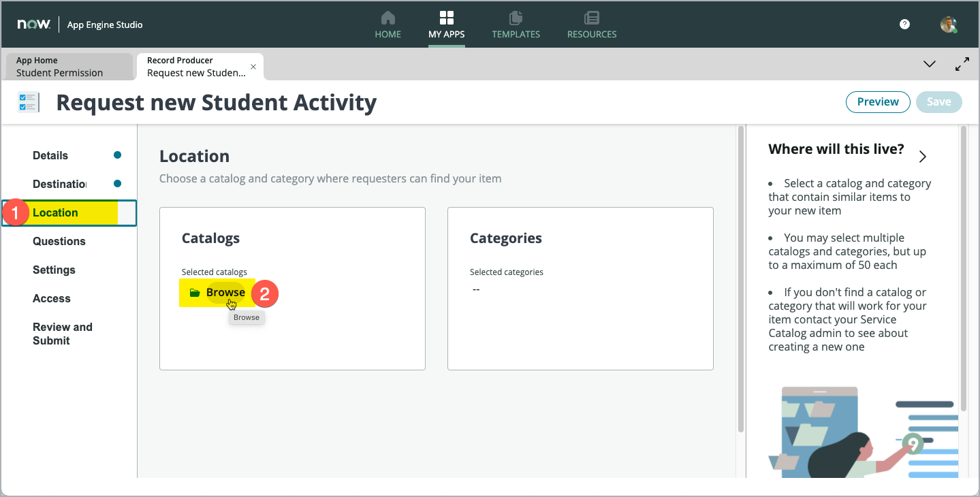Collapse the 'Where will this live?' panel arrow
This screenshot has width=980, height=497.
click(x=923, y=157)
